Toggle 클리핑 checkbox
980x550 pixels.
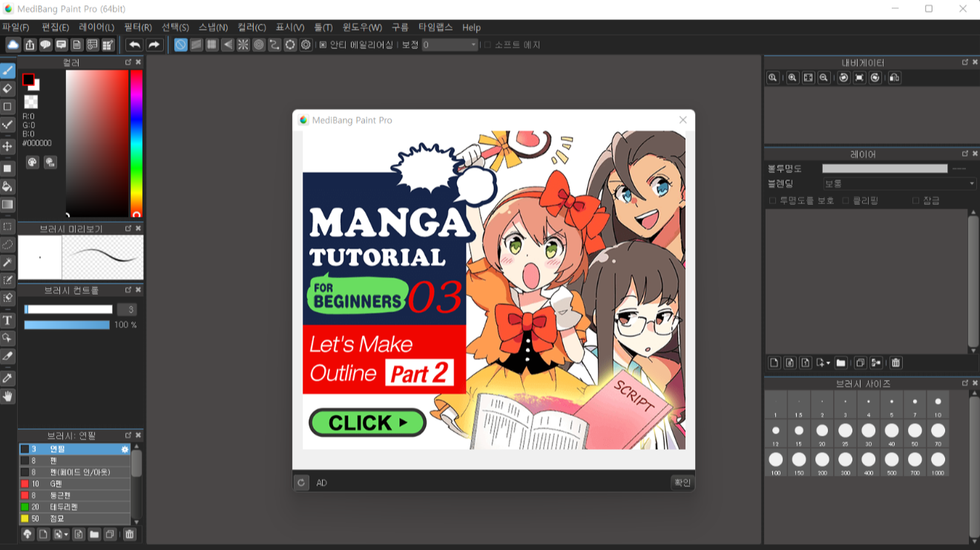tap(846, 200)
